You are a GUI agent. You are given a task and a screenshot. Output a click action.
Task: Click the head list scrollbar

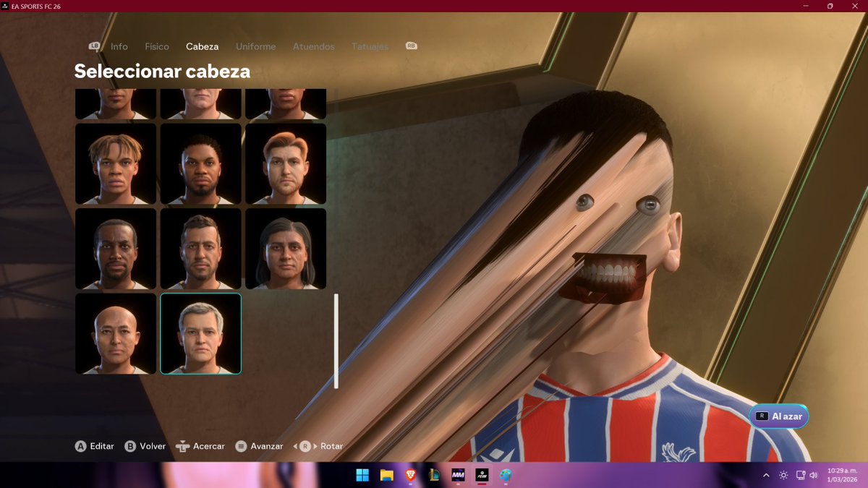(336, 341)
